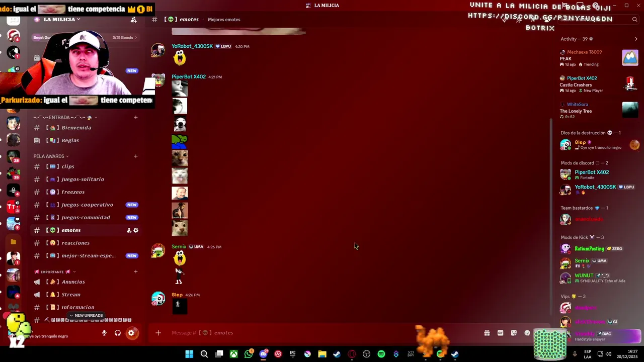Open Activity settings gear in member list
This screenshot has height=362, width=644.
591,39
